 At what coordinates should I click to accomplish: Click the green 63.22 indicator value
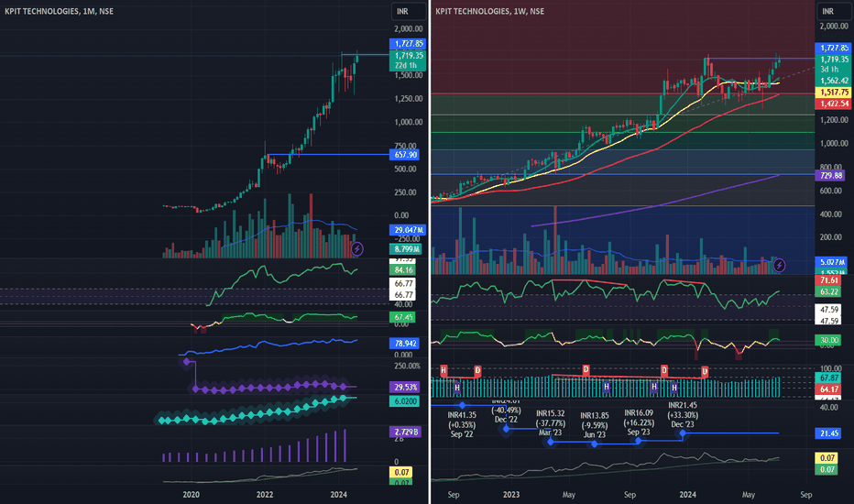828,291
